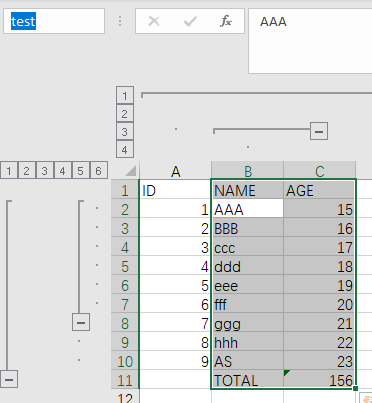The height and width of the screenshot is (403, 372).
Task: Select the age cell with 17
Action: pos(320,247)
